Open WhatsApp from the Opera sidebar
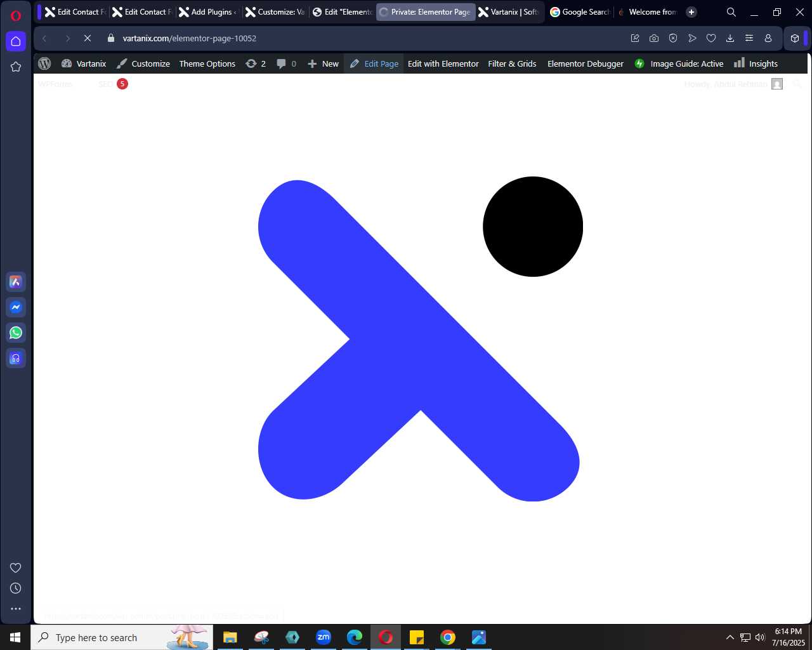 click(16, 333)
